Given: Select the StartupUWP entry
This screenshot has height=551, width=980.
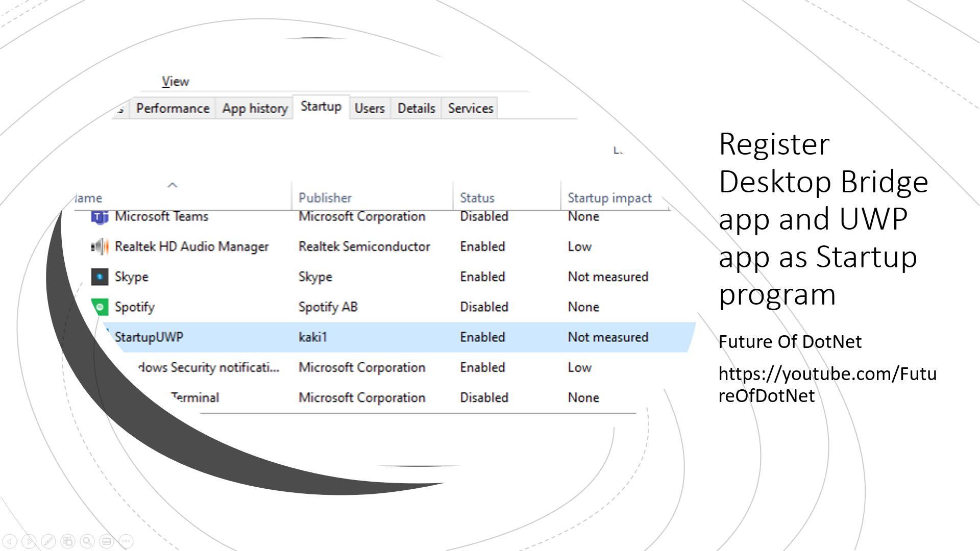Looking at the screenshot, I should click(x=149, y=337).
